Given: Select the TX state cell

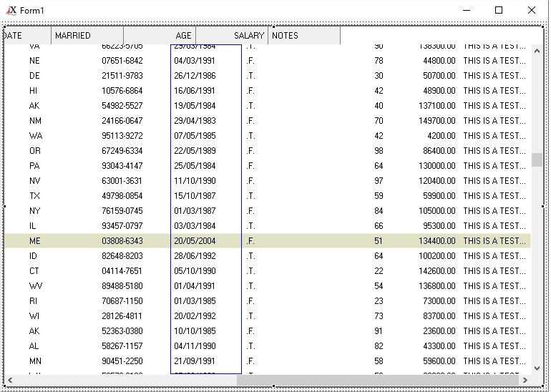Looking at the screenshot, I should [x=34, y=196].
